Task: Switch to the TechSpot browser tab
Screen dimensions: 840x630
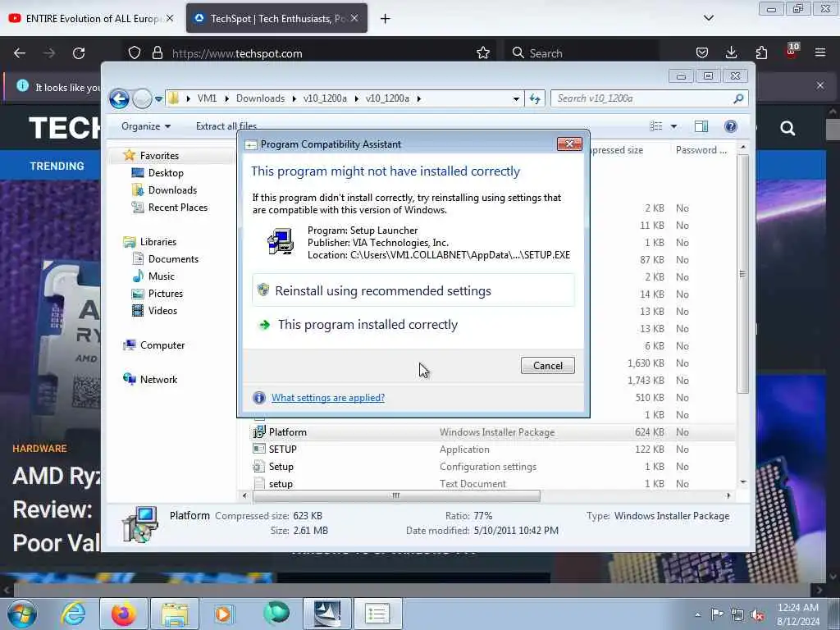Action: tap(276, 18)
